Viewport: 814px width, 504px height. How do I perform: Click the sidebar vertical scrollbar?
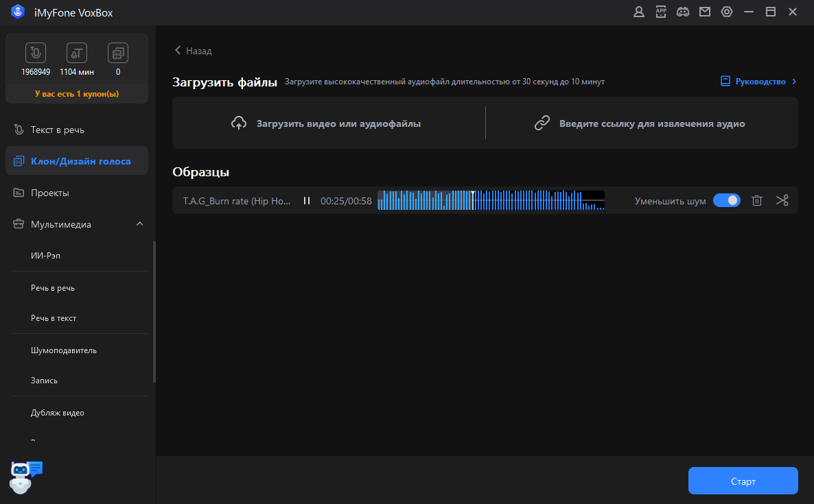coord(154,312)
